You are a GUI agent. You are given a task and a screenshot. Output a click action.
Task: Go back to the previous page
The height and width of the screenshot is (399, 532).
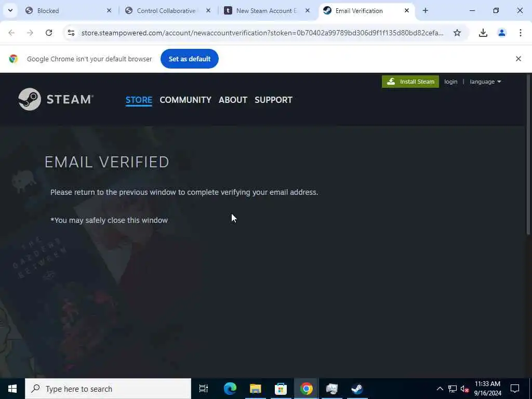(x=11, y=33)
